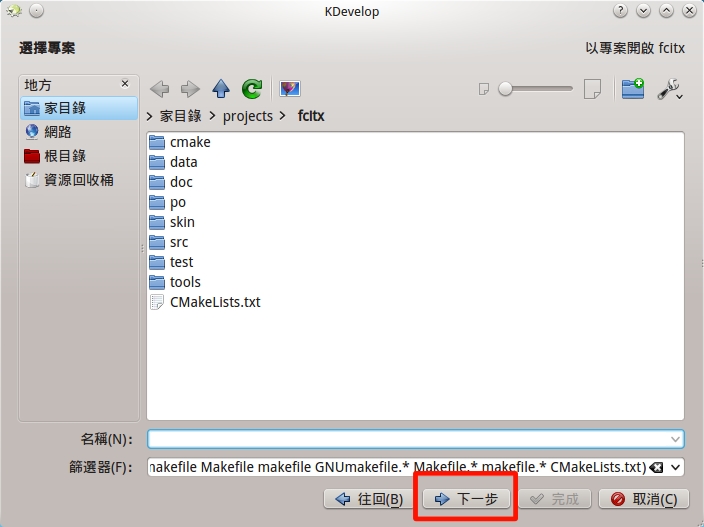Screen dimensions: 704x527
Task: Select the CMakeLists.txt file
Action: [205, 302]
